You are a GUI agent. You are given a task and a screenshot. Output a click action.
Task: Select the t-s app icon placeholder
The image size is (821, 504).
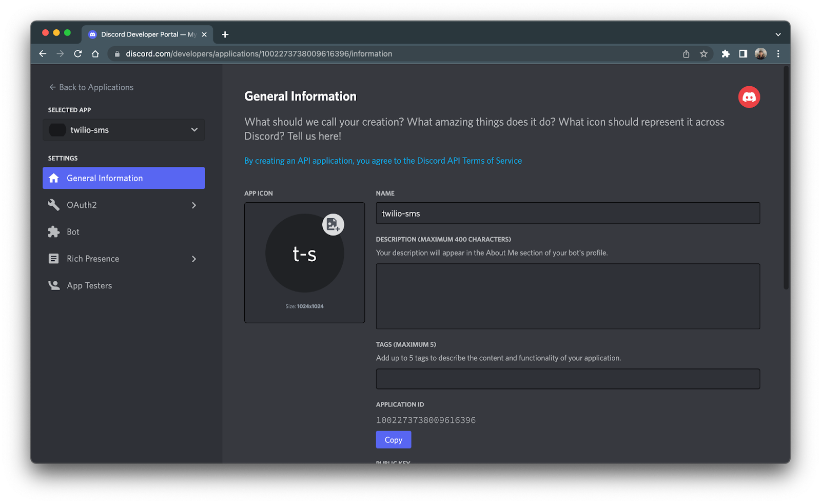(x=304, y=254)
